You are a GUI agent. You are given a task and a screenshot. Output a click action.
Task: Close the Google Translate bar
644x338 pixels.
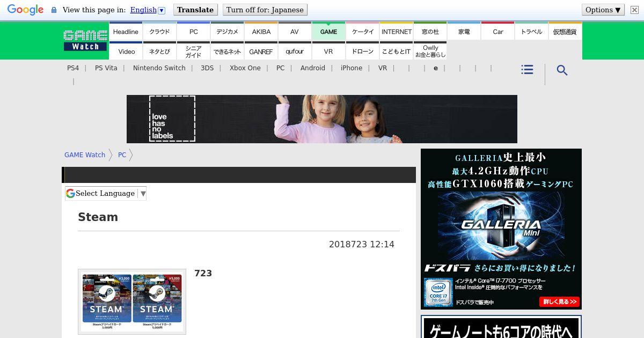(634, 10)
